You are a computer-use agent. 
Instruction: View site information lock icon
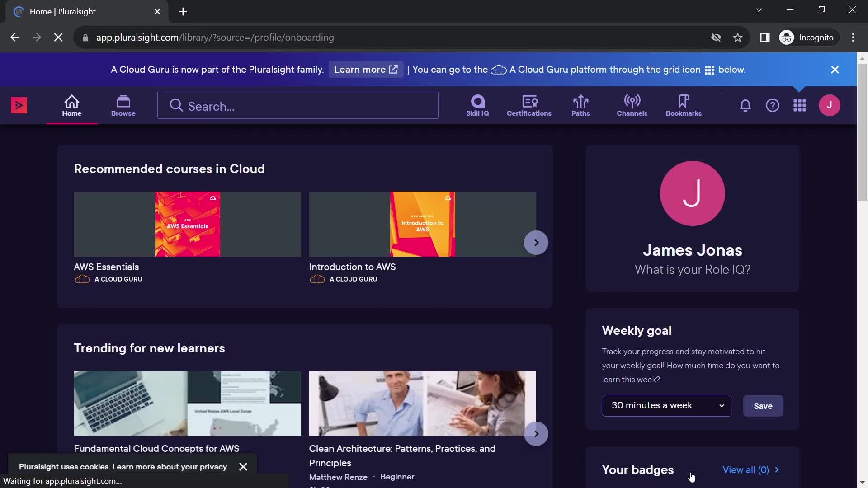[x=85, y=38]
